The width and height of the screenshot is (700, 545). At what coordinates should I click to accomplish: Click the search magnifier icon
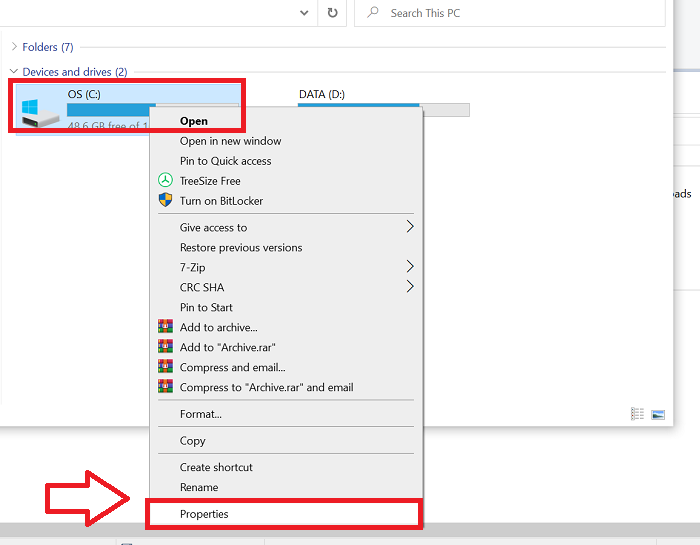373,13
